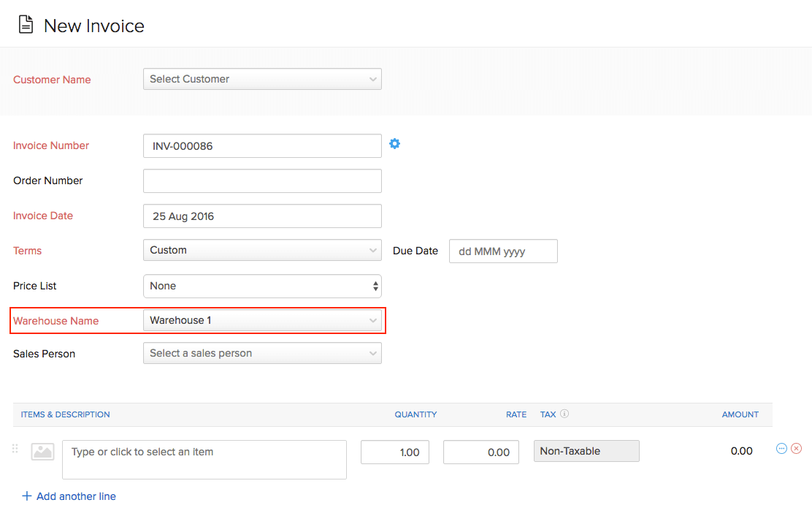Click the Customer Name label
The width and height of the screenshot is (812, 508).
[52, 80]
